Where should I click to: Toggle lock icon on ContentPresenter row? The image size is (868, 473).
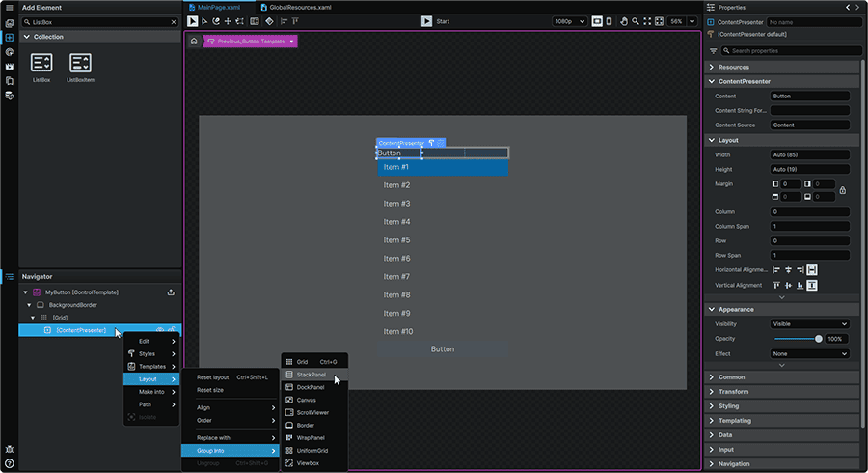[173, 330]
